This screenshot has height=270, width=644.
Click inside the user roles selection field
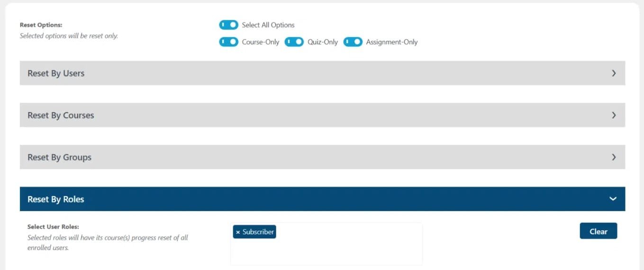[326, 244]
